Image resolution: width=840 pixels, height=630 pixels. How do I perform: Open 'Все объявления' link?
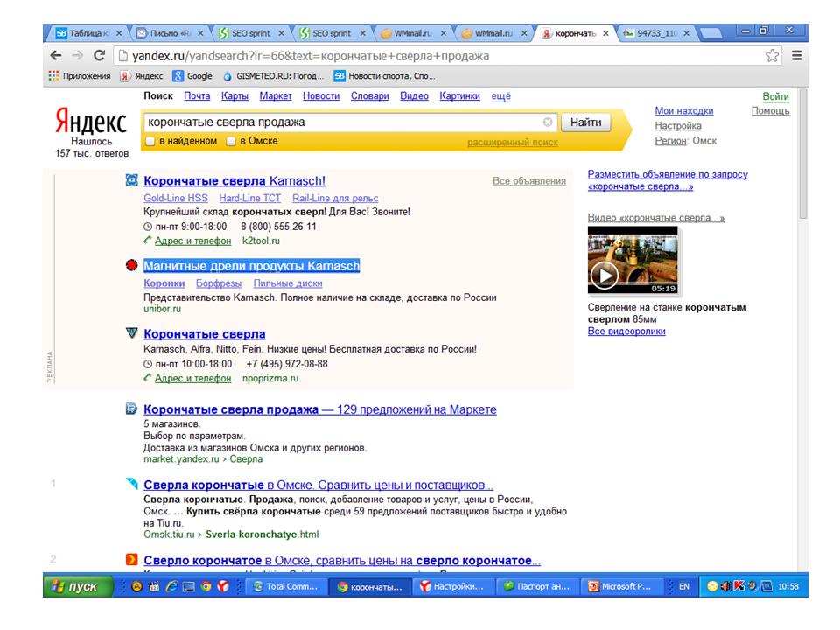click(529, 181)
